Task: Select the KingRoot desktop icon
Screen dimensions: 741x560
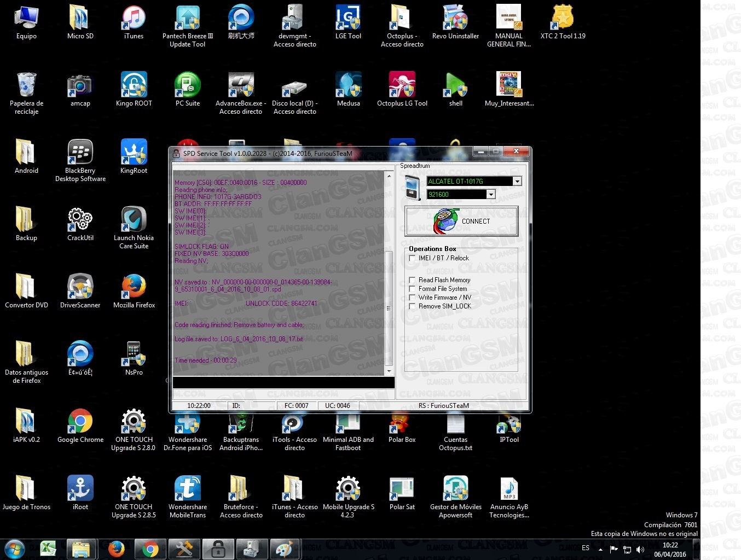Action: click(x=134, y=157)
